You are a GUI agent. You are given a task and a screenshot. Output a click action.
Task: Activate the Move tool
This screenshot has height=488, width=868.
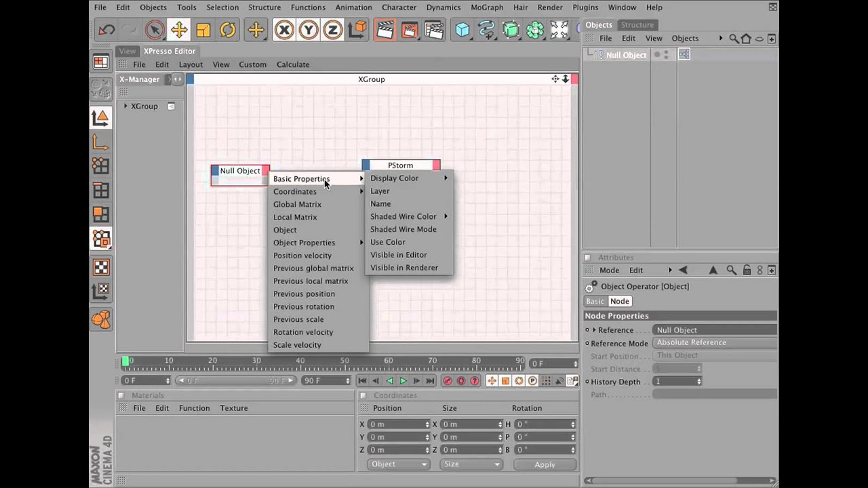(179, 30)
